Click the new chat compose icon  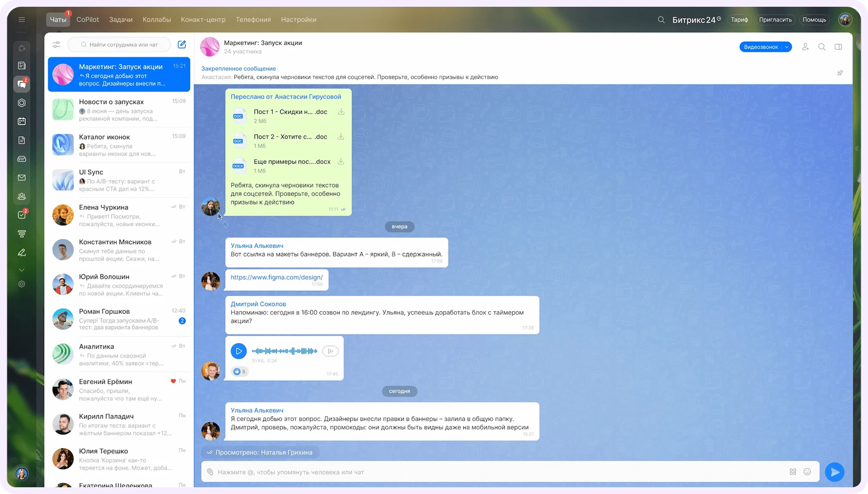pyautogui.click(x=182, y=45)
